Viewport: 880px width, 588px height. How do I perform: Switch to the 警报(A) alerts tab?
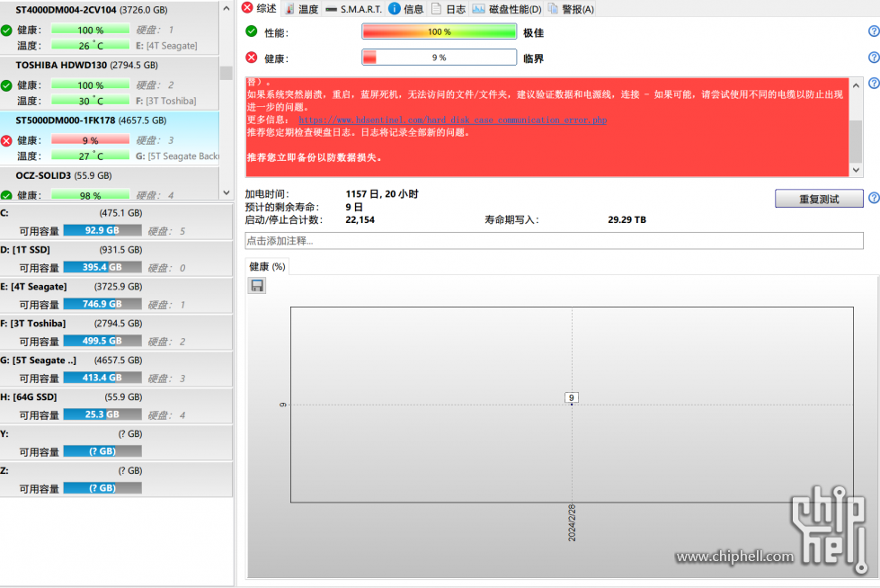571,8
